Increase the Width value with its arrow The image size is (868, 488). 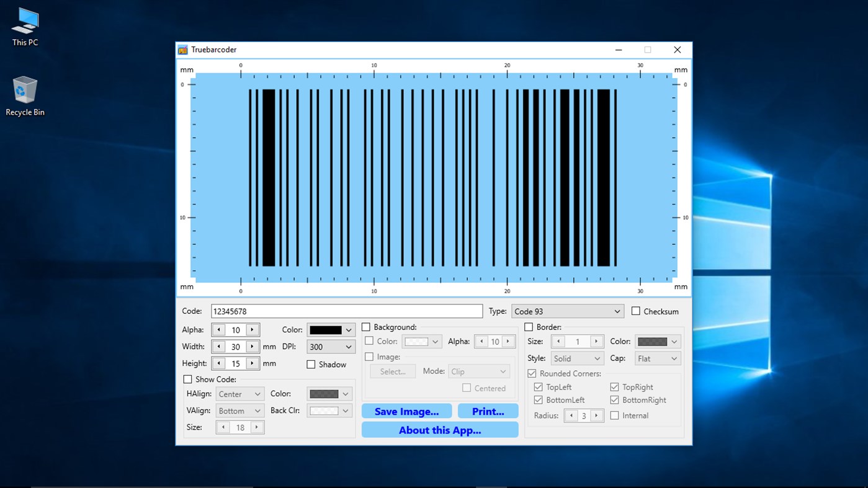[x=253, y=347]
